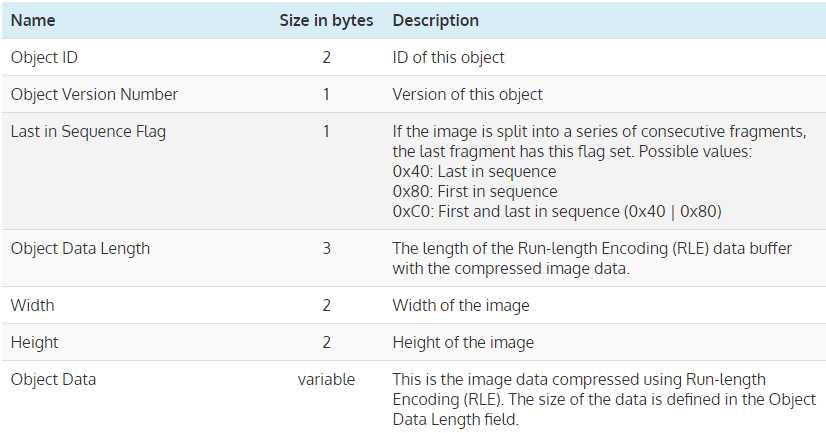This screenshot has width=826, height=433.
Task: Click the 'Version of this object' description
Action: point(467,94)
